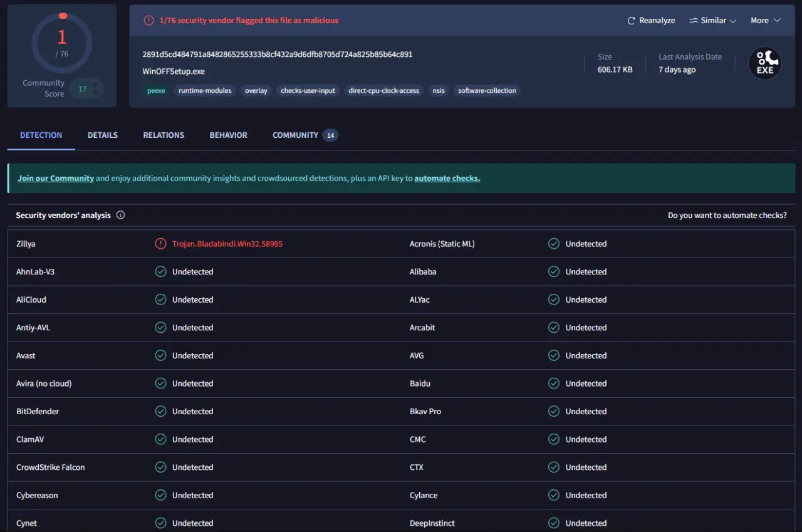Click the last analysis date 7 days ago
802x532 pixels.
[x=677, y=70]
